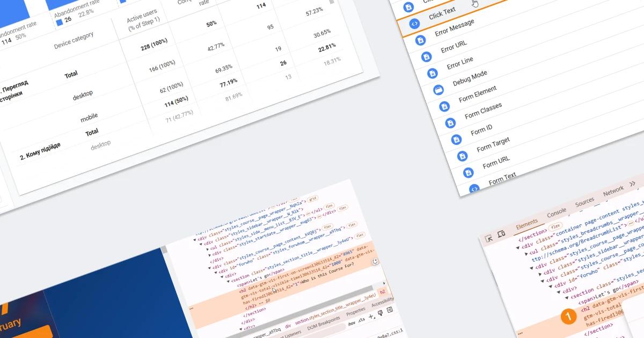Open the Network tab in DevTools
Image resolution: width=644 pixels, height=338 pixels.
pyautogui.click(x=613, y=190)
